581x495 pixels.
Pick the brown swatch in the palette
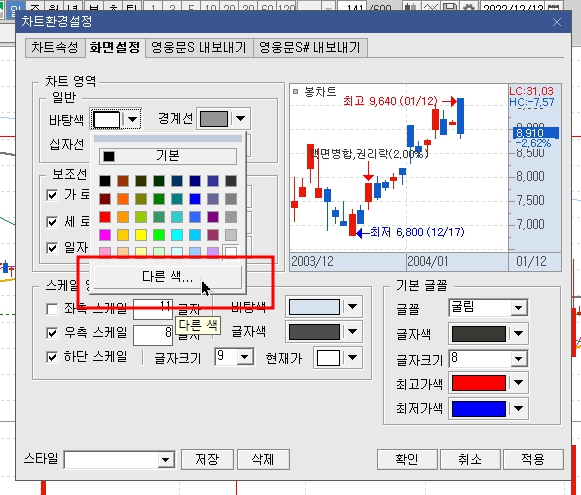pos(123,181)
